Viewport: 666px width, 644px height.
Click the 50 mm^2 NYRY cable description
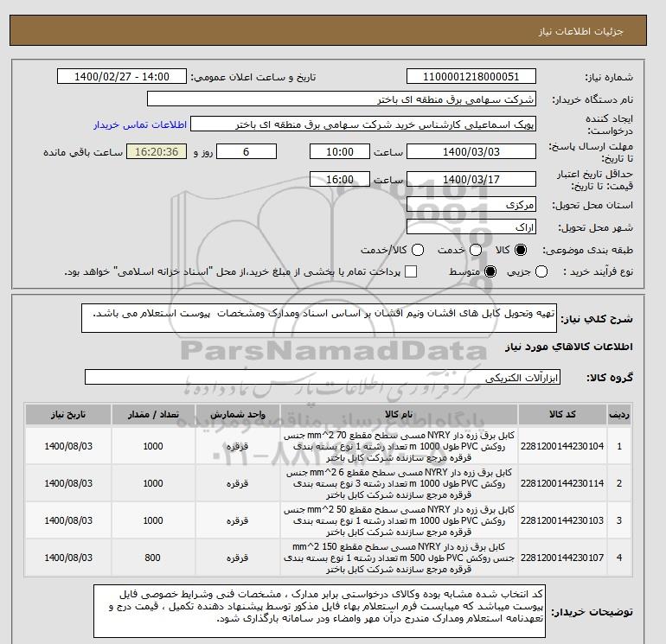coord(399,521)
